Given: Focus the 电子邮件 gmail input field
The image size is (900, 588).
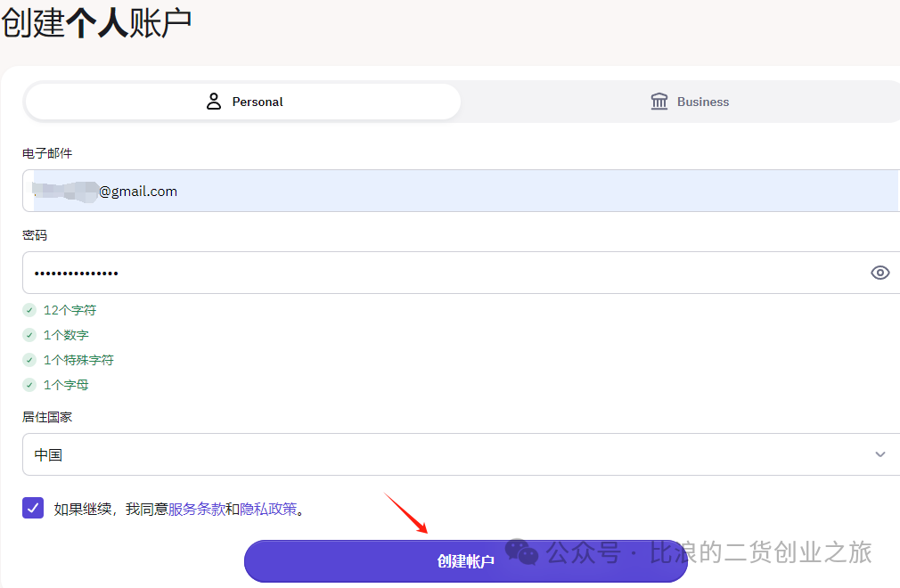Looking at the screenshot, I should click(x=446, y=191).
